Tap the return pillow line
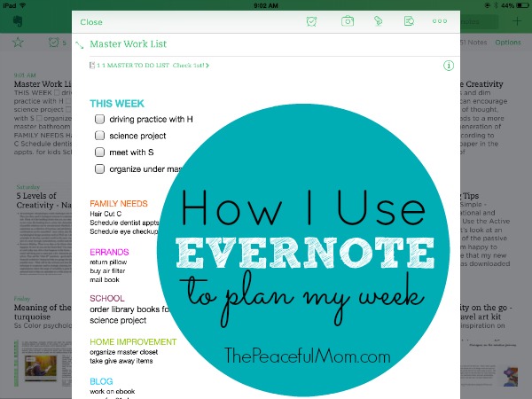 click(108, 262)
